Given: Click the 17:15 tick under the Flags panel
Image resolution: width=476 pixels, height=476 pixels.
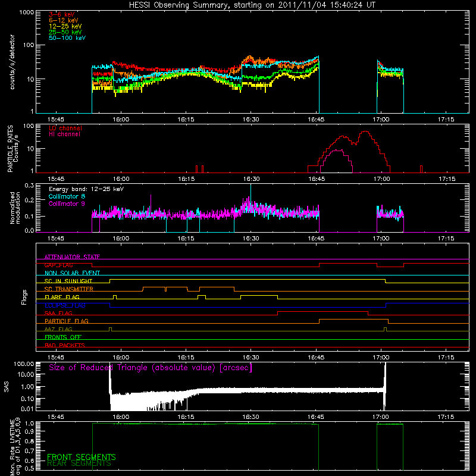Looking at the screenshot, I should coord(446,358).
